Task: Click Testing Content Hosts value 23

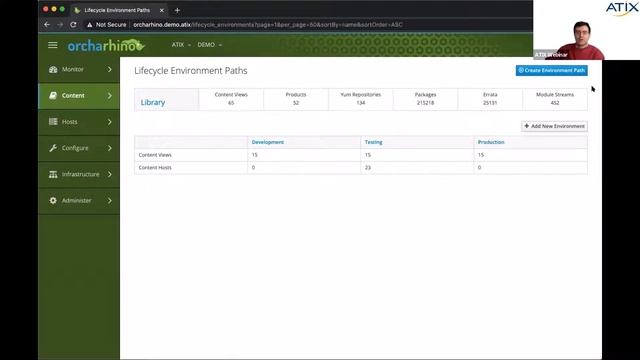Action: click(x=368, y=167)
